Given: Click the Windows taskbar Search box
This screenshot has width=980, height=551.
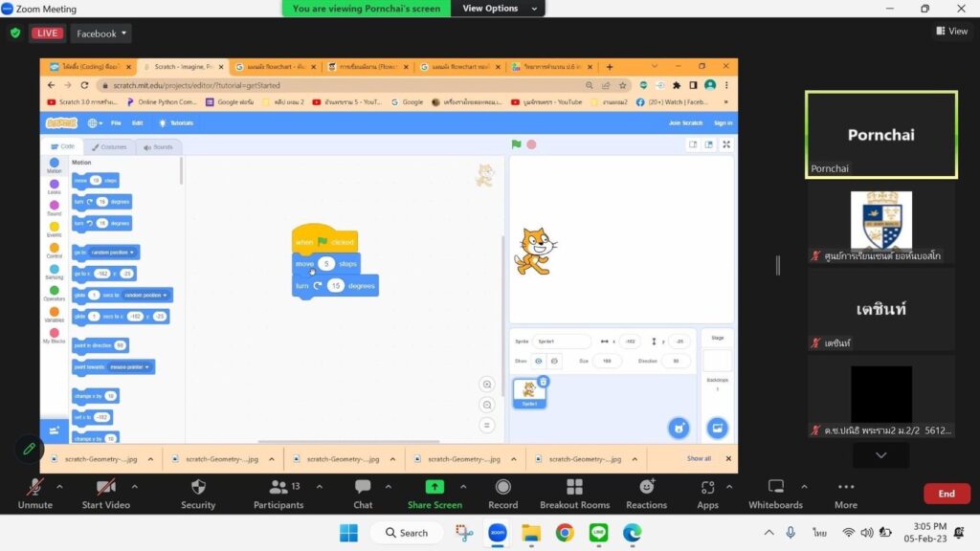Looking at the screenshot, I should [407, 533].
